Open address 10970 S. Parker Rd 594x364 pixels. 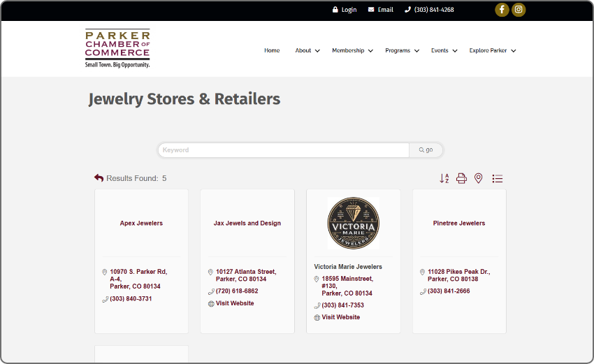point(138,279)
